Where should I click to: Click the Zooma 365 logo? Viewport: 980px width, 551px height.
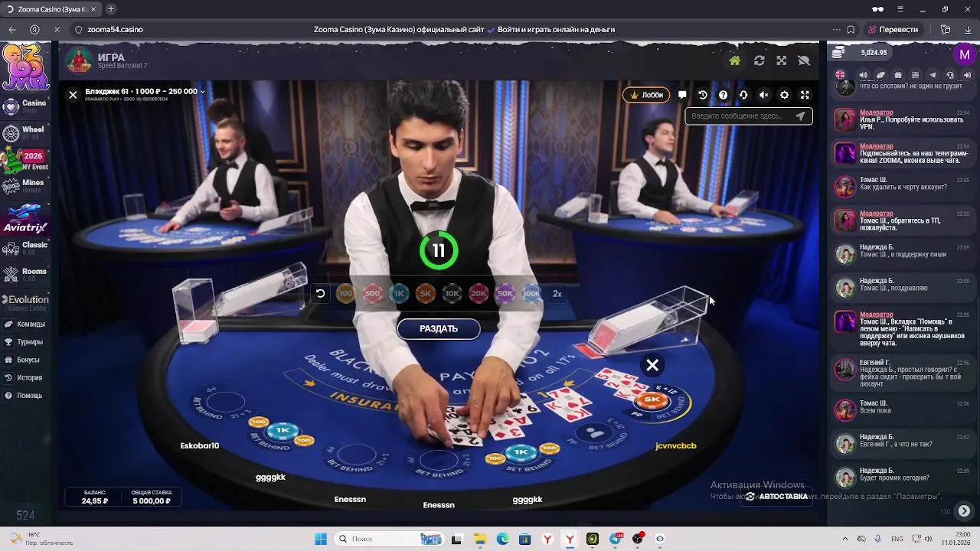25,67
